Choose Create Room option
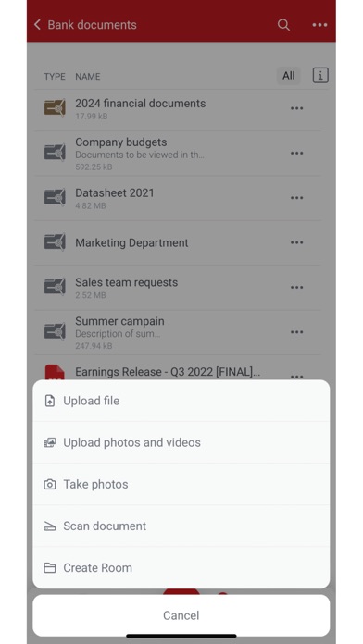The width and height of the screenshot is (363, 644). click(181, 567)
